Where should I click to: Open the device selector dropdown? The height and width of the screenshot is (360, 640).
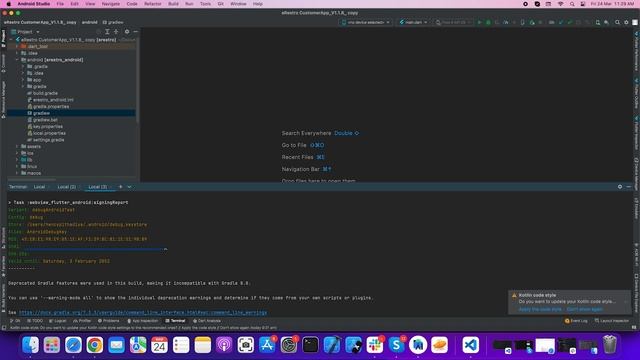point(366,22)
